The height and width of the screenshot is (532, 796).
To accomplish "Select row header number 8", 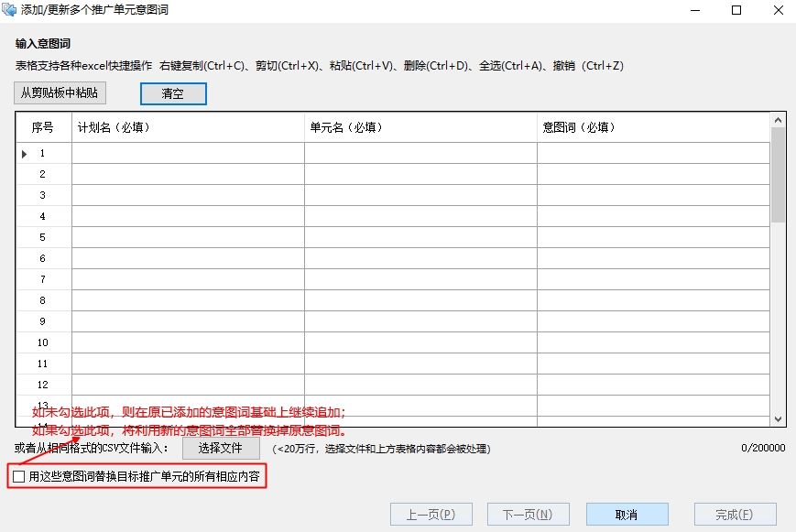I will pos(43,300).
